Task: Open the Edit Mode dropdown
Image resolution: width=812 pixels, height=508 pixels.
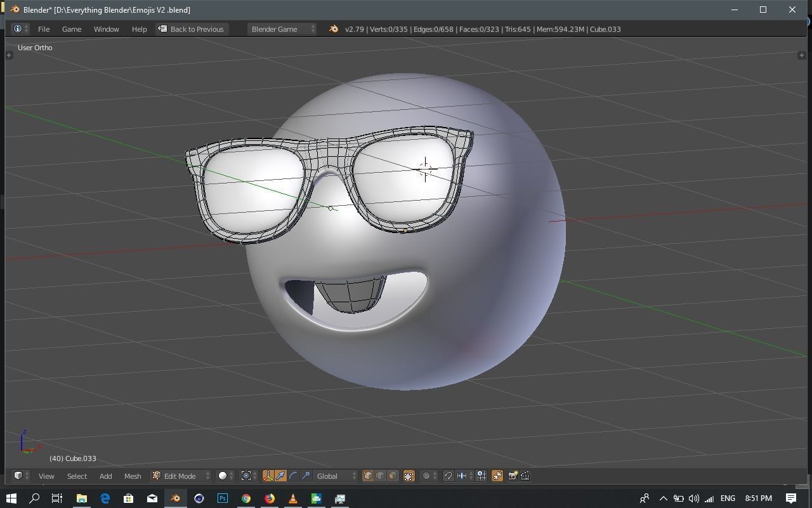Action: (x=181, y=476)
